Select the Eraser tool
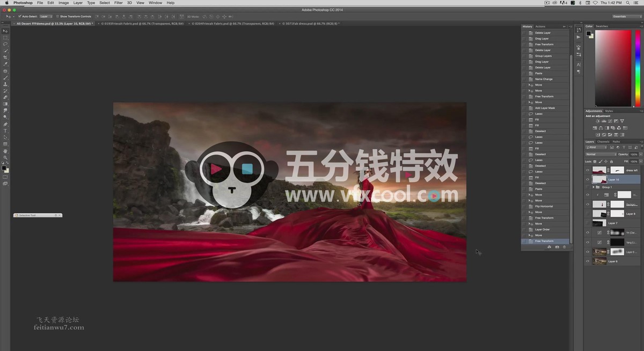Image resolution: width=644 pixels, height=351 pixels. click(5, 97)
